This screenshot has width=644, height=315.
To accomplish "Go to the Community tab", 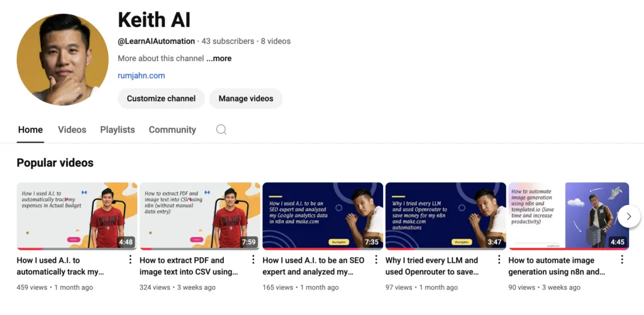I will coord(172,130).
